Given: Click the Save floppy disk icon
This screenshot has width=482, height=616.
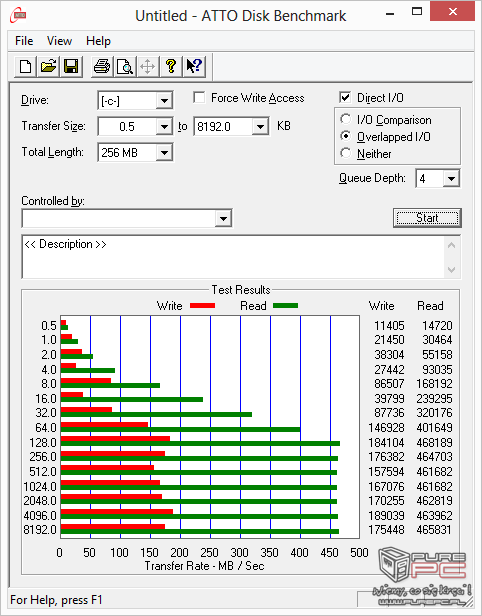Looking at the screenshot, I should pos(71,66).
